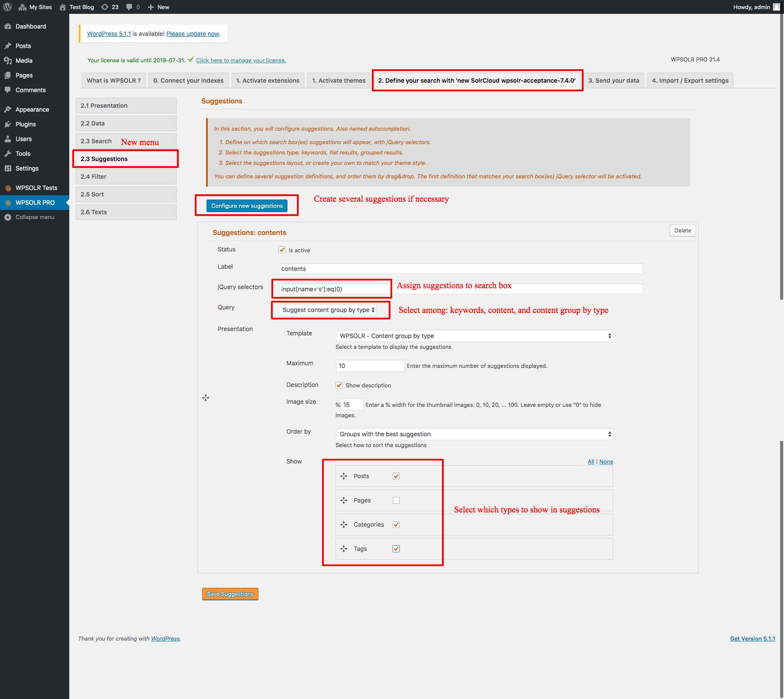
Task: Open the WordPress logo menu
Action: pos(7,7)
